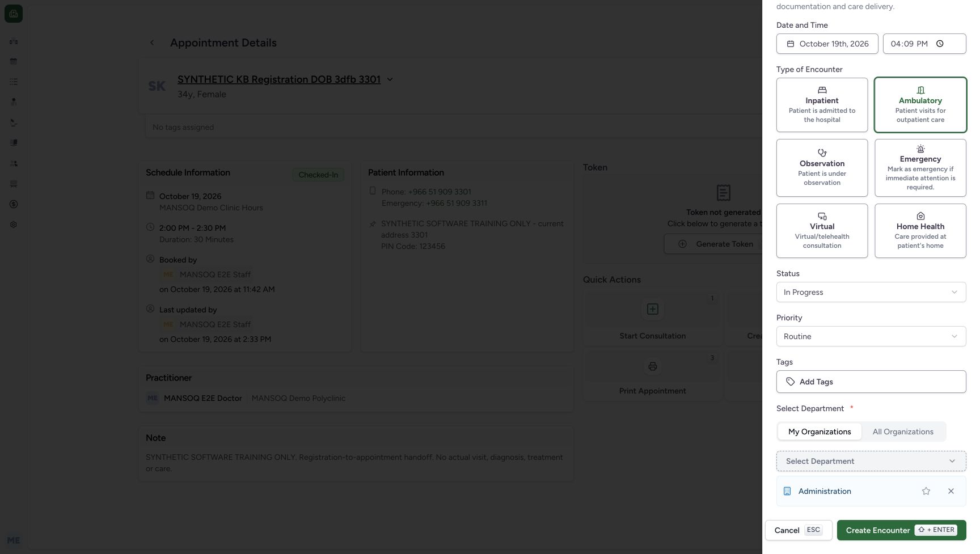
Task: Expand the chevron next to the patient name
Action: coord(390,79)
